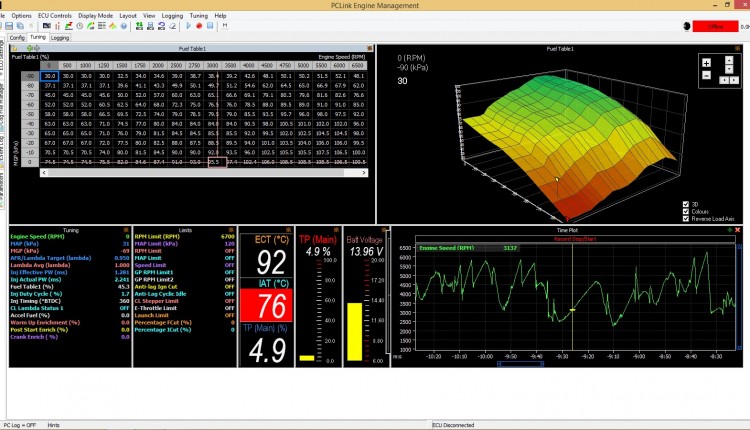Click the zoom in plus on 3D graph

pyautogui.click(x=706, y=62)
